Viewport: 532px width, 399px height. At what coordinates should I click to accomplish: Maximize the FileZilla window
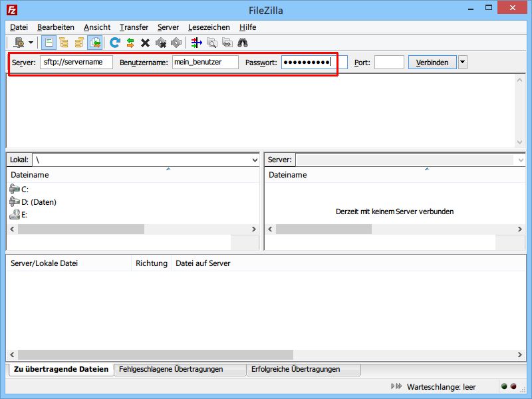click(x=489, y=8)
